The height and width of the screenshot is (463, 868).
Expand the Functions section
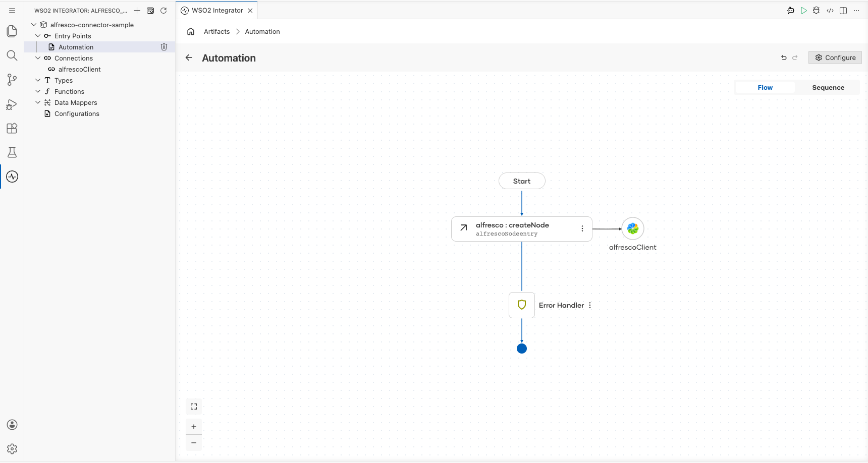point(38,91)
